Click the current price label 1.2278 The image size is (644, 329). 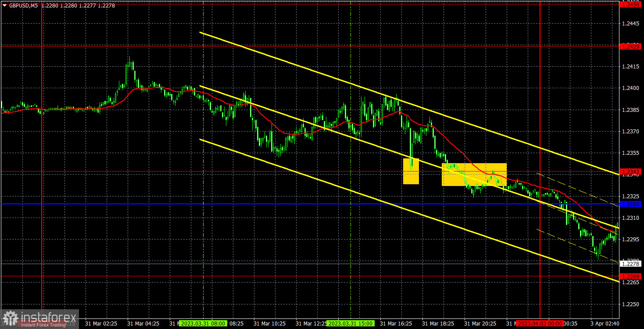click(x=631, y=264)
